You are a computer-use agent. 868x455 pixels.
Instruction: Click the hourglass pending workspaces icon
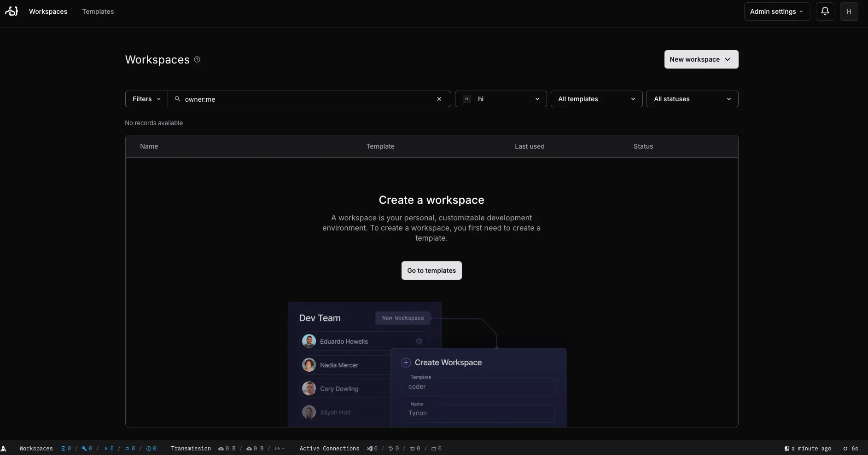tap(63, 449)
